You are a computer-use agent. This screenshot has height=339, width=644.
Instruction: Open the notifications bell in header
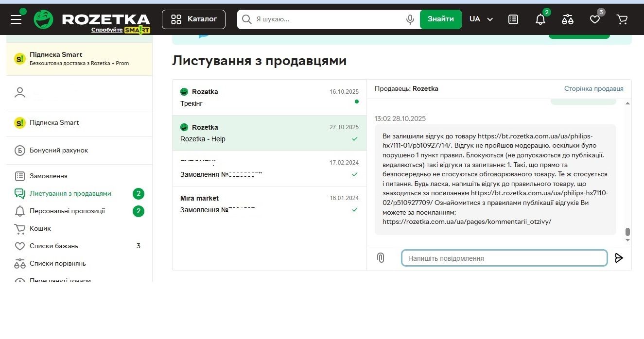coord(540,19)
